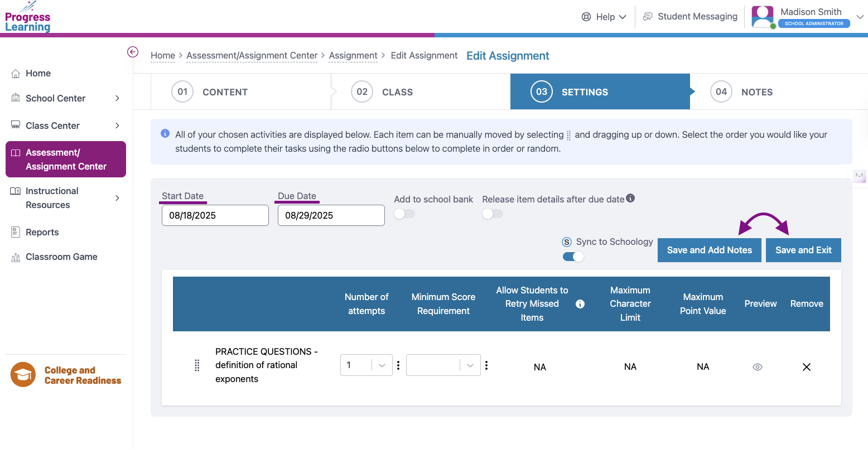868x449 pixels.
Task: Expand the Class Center menu chevron
Action: [x=117, y=125]
